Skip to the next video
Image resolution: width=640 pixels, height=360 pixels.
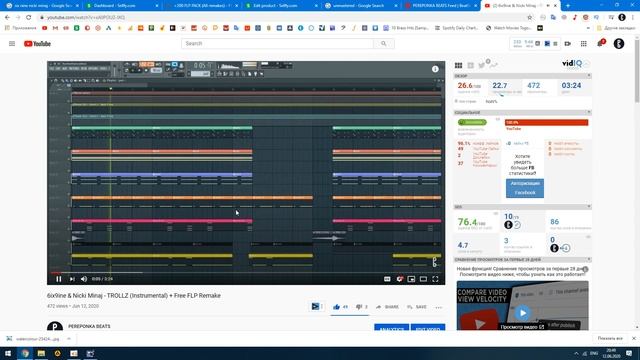point(72,279)
